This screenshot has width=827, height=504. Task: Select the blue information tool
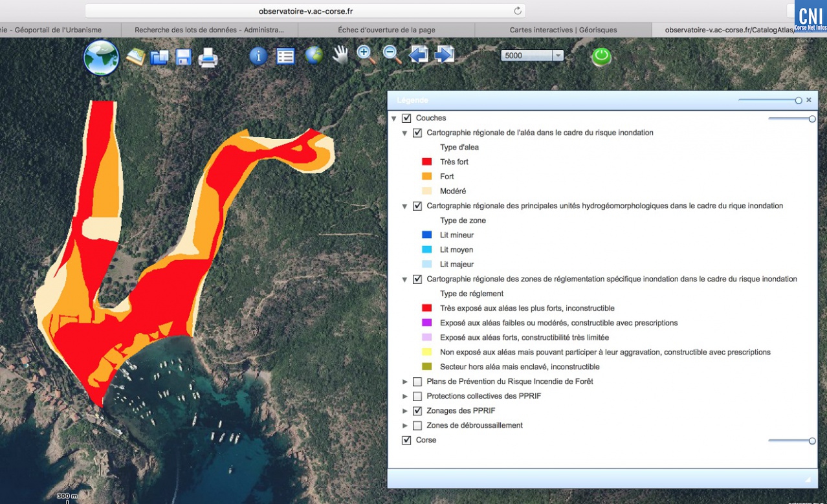[258, 56]
